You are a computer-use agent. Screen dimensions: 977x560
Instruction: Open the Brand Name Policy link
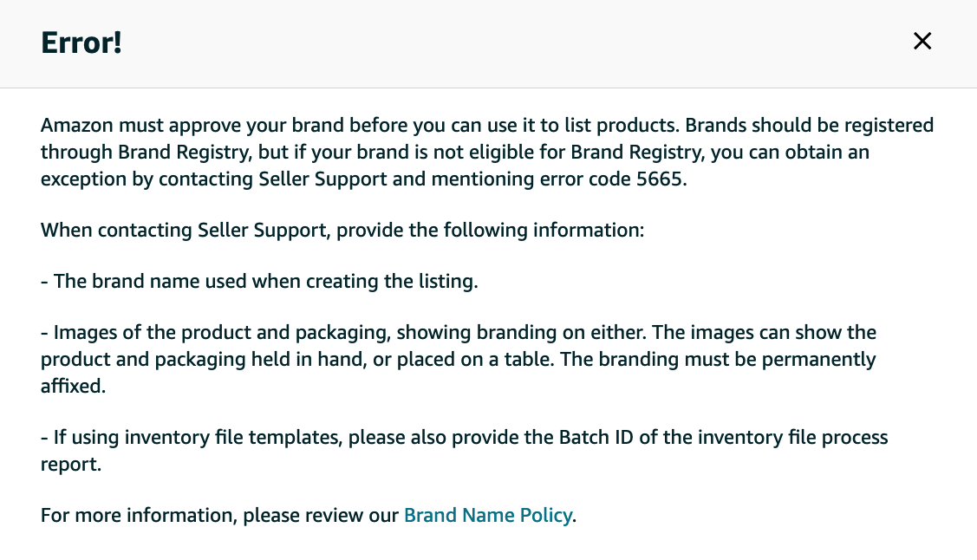[x=488, y=516]
